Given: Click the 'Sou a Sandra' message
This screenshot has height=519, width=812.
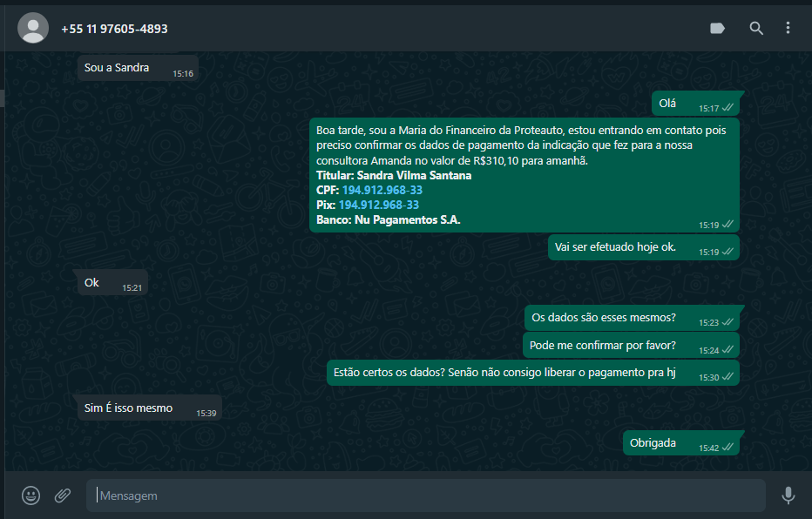Looking at the screenshot, I should point(117,68).
